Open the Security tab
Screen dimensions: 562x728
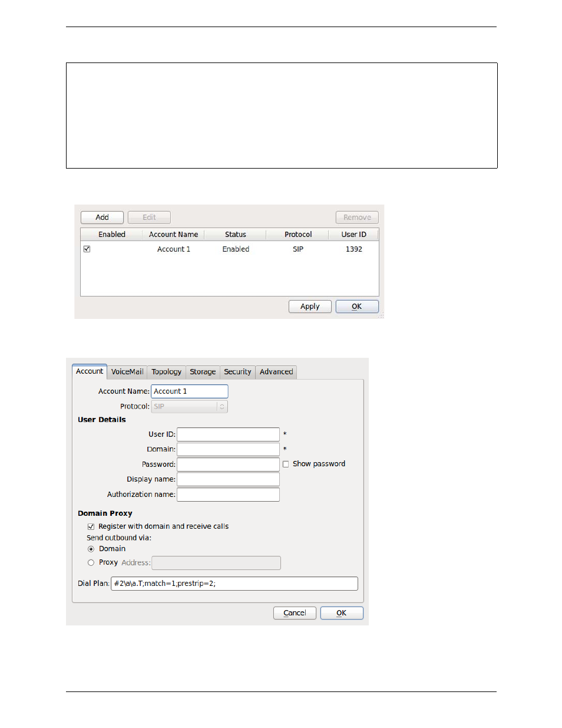click(x=237, y=372)
